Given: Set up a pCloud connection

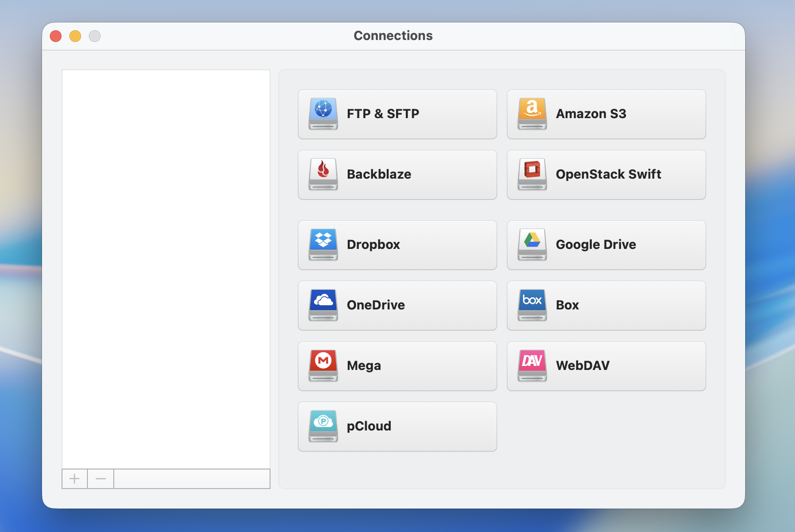Looking at the screenshot, I should [x=397, y=427].
